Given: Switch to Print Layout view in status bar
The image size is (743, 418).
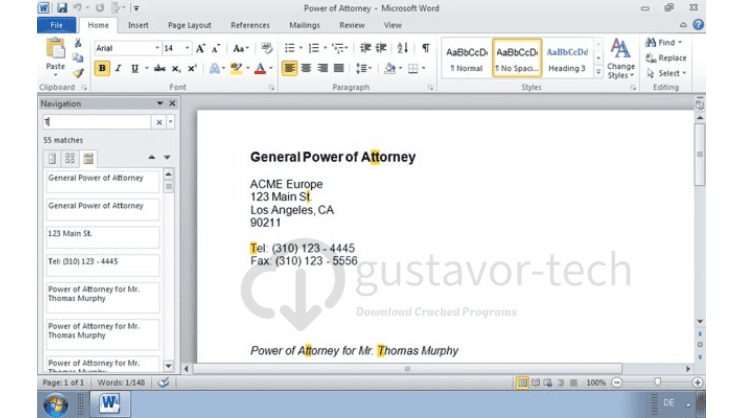Looking at the screenshot, I should click(522, 382).
